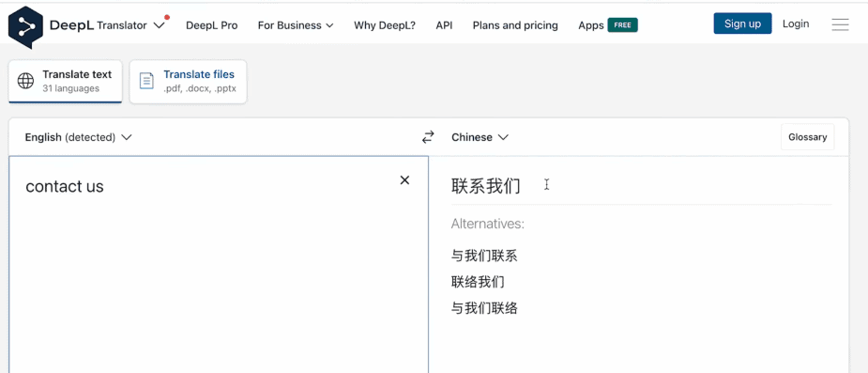Switch to the Translate files tab
Viewport: 868px width, 373px height.
coord(189,81)
